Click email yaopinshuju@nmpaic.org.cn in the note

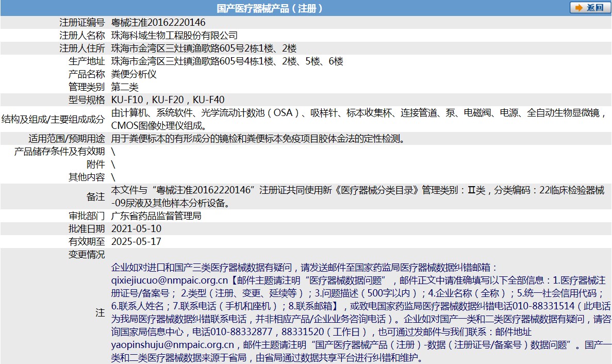coord(173,344)
